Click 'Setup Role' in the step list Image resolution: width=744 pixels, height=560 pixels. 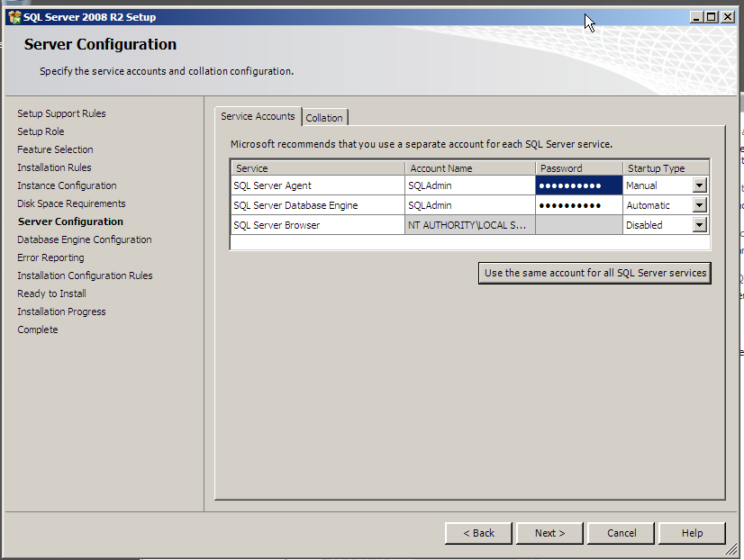click(x=41, y=131)
